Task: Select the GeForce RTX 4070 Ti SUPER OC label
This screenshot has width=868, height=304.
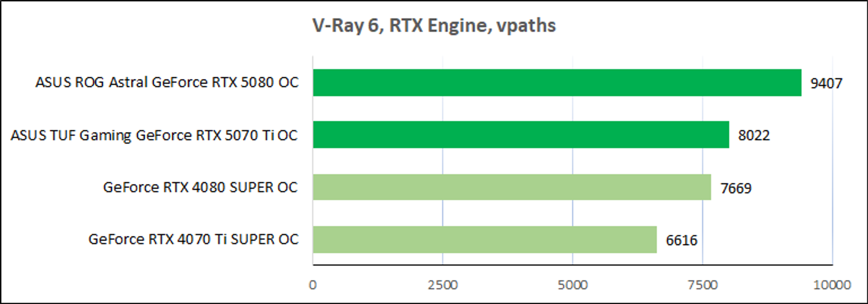Action: 193,239
